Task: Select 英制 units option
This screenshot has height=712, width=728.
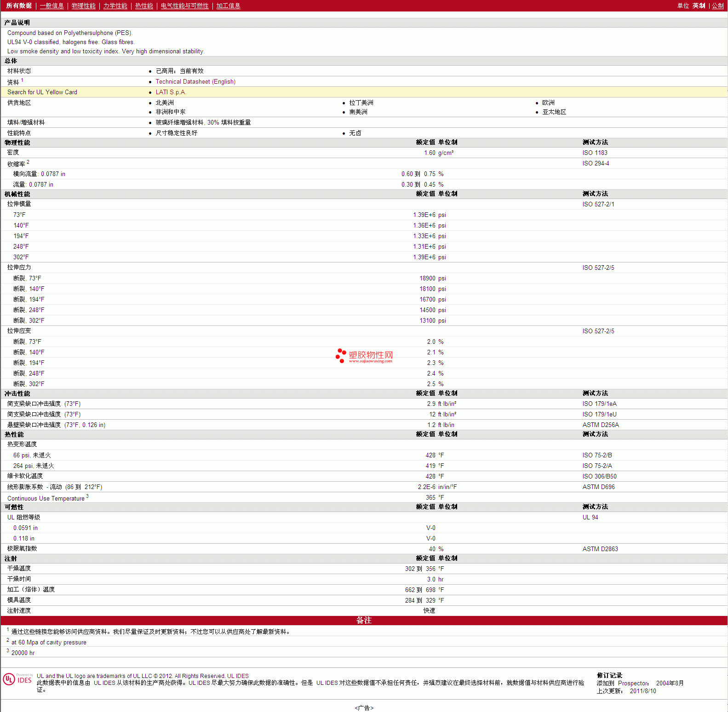Action: point(699,6)
